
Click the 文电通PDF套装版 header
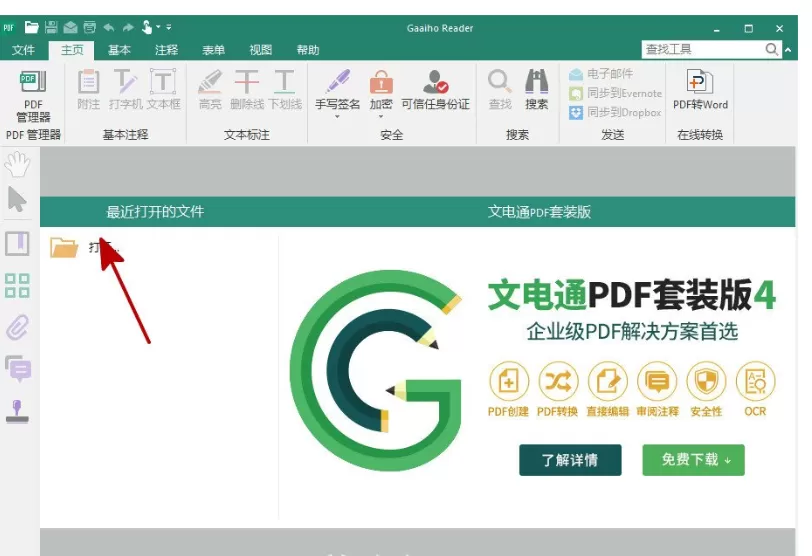coord(539,212)
